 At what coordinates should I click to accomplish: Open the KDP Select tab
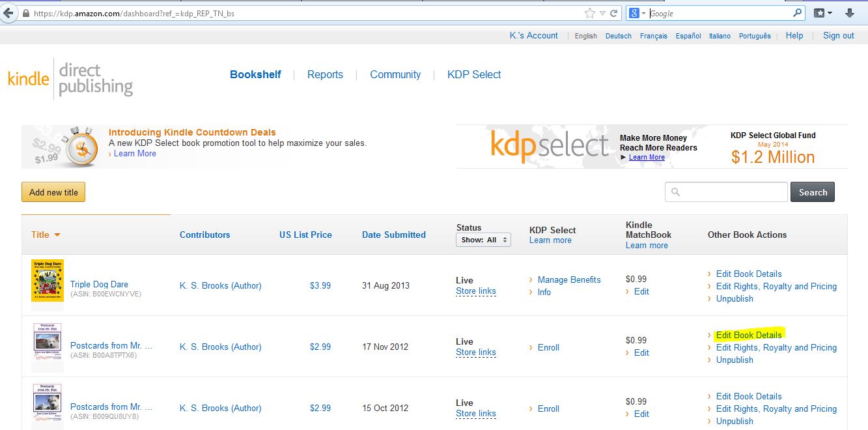pos(474,74)
